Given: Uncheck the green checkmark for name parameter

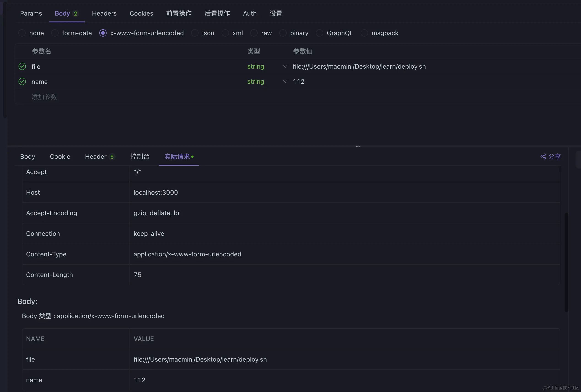Looking at the screenshot, I should (x=22, y=81).
